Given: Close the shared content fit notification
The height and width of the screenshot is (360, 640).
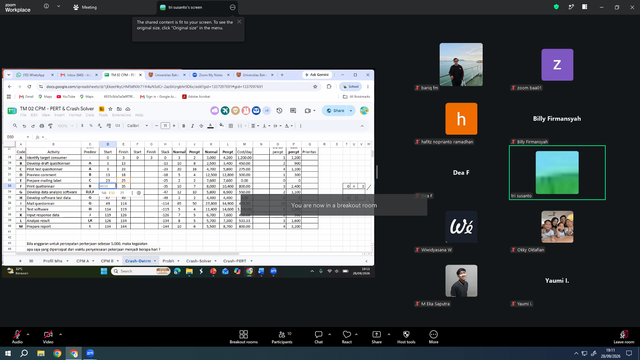Looking at the screenshot, I should coord(239,22).
